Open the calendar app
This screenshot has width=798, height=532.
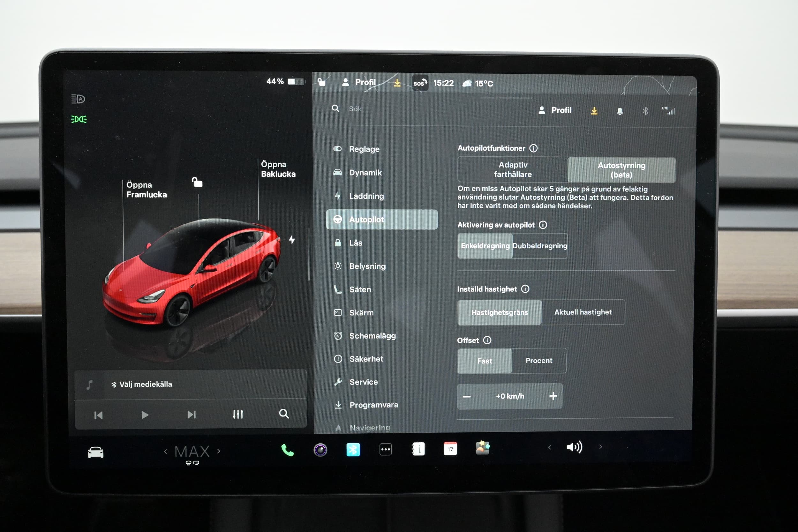pyautogui.click(x=450, y=448)
